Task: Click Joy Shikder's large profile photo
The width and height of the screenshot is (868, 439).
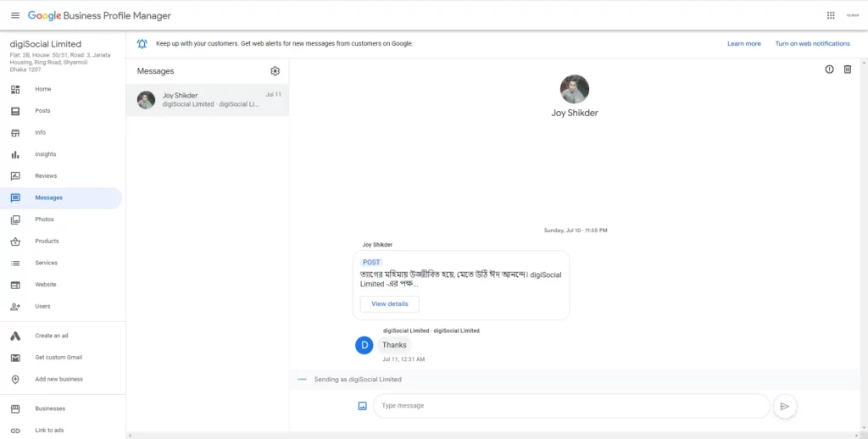Action: (x=575, y=89)
